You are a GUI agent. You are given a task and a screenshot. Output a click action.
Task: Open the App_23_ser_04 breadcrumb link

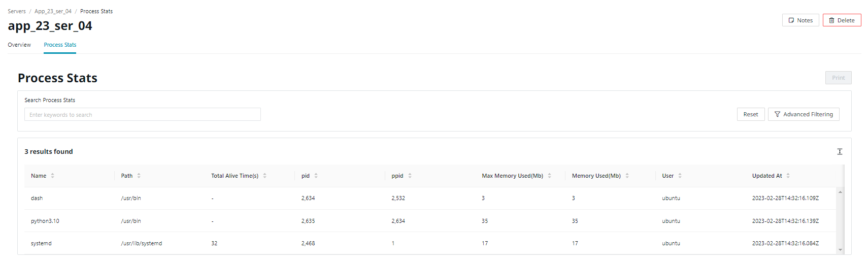pyautogui.click(x=53, y=11)
